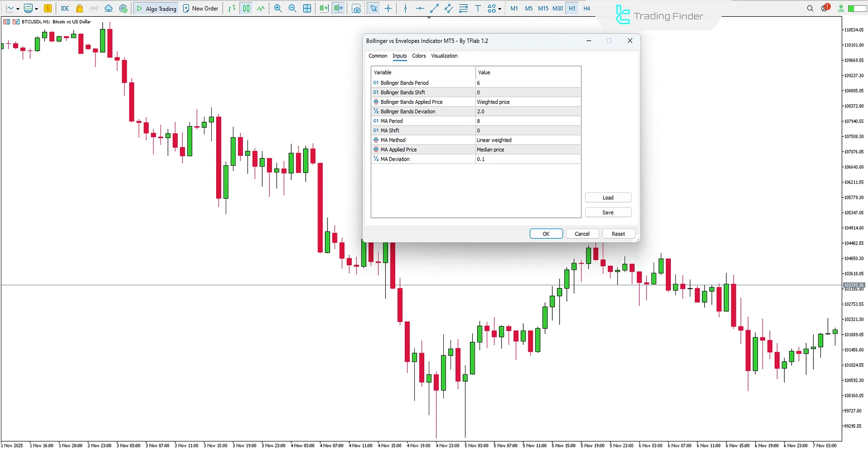Viewport: 868px width, 451px height.
Task: Switch to the Colors tab
Action: (x=419, y=56)
